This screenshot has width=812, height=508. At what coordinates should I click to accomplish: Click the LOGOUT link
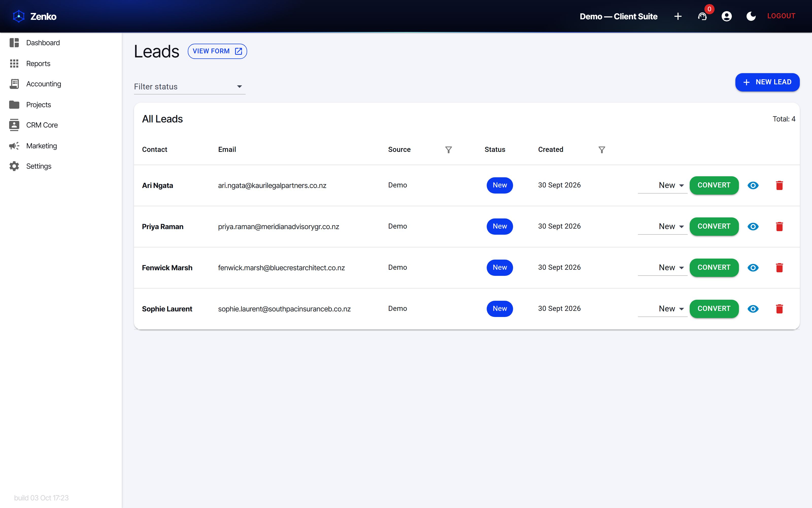781,16
